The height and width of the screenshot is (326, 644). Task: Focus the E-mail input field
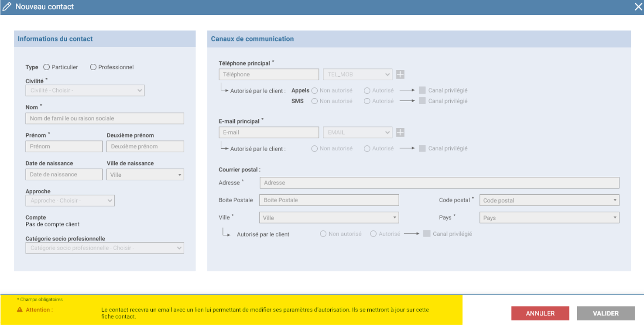tap(269, 132)
